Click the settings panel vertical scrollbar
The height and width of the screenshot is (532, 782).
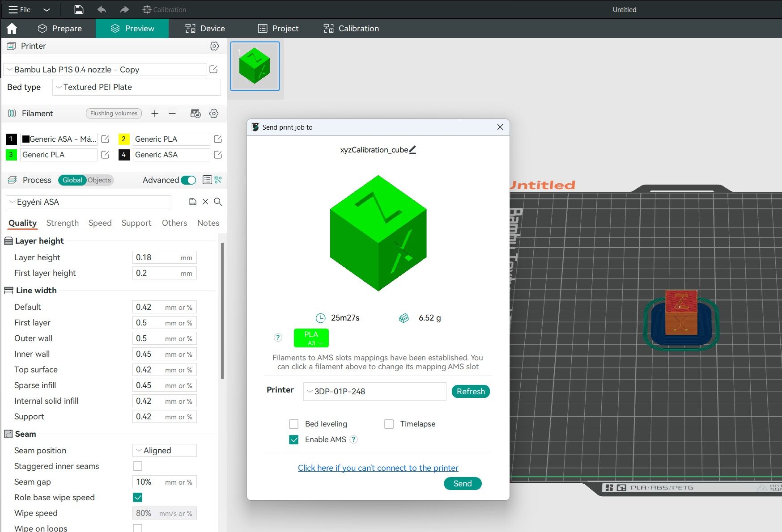[x=222, y=311]
